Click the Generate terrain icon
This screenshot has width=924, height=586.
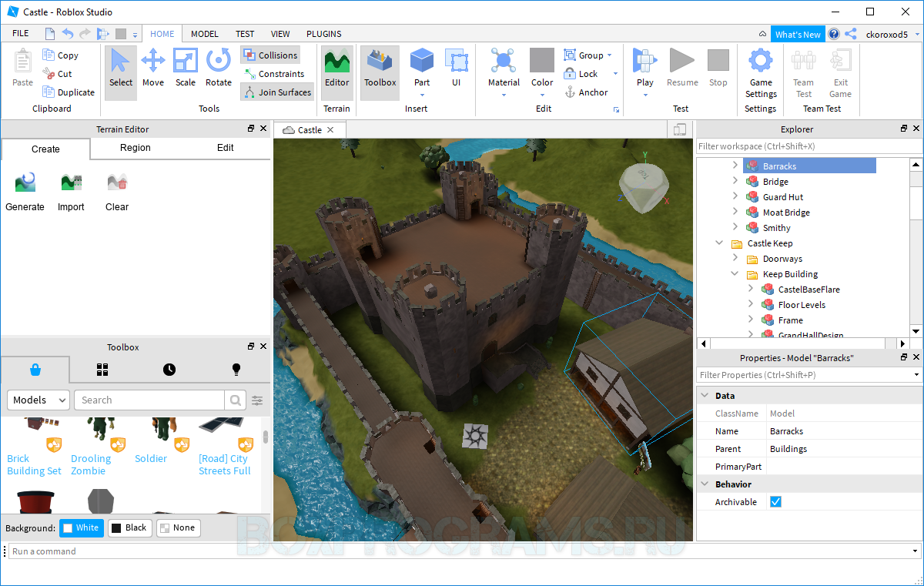point(25,191)
